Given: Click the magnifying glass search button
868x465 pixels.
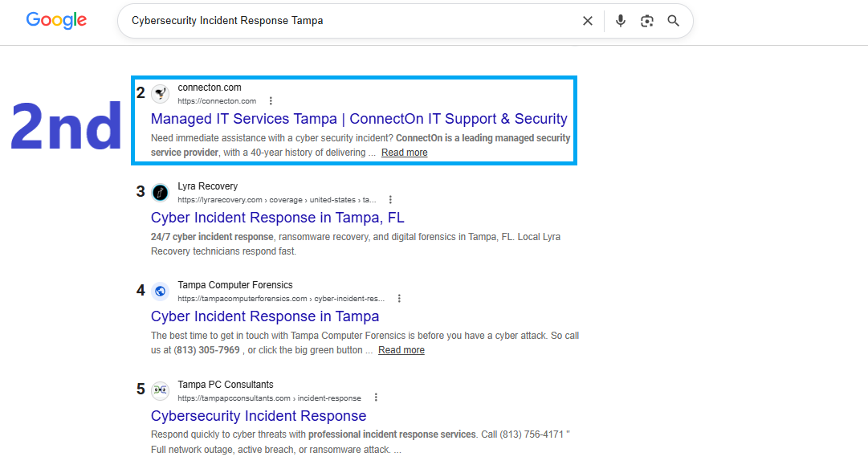Looking at the screenshot, I should [x=673, y=21].
